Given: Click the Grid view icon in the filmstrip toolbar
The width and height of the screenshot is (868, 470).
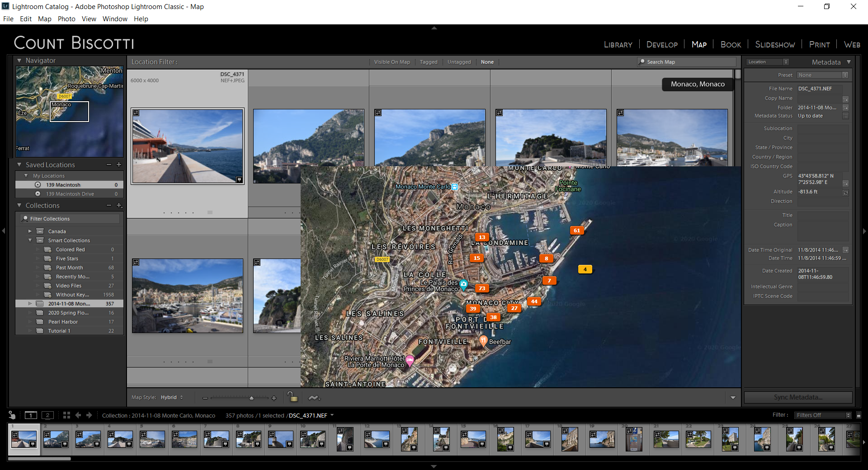Looking at the screenshot, I should point(66,415).
